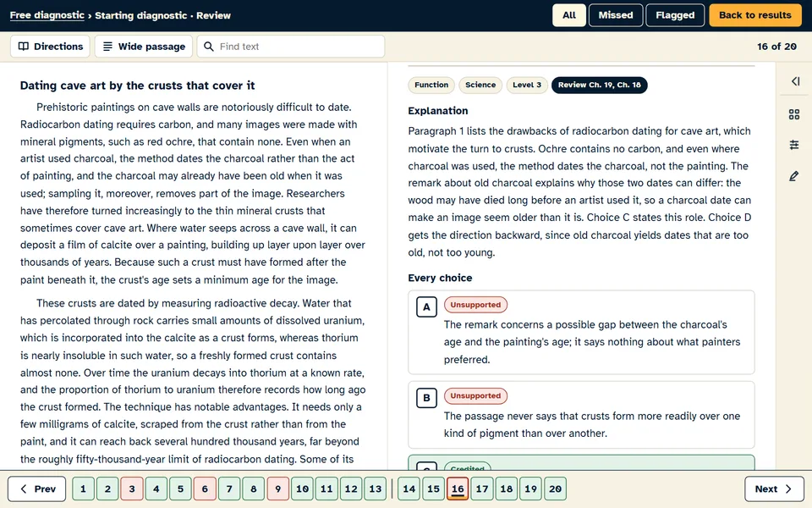
Task: Jump to question 12
Action: [x=351, y=489]
